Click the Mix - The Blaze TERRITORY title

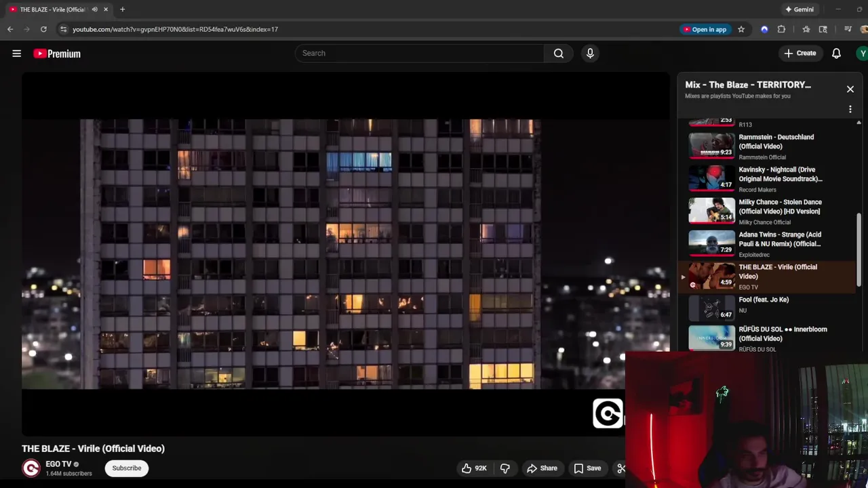click(748, 85)
